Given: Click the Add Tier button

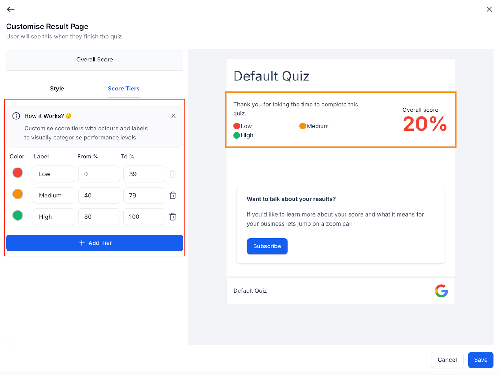Looking at the screenshot, I should coord(95,243).
